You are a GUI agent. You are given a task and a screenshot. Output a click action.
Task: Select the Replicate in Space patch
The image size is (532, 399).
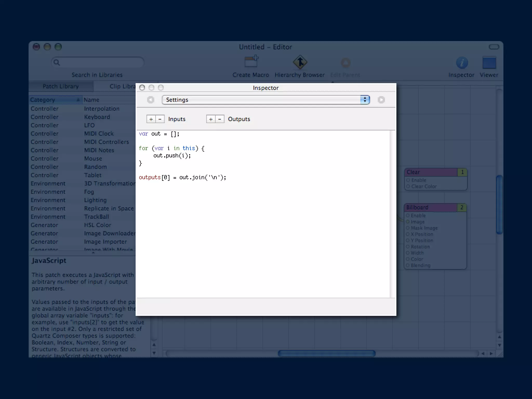pyautogui.click(x=82, y=208)
